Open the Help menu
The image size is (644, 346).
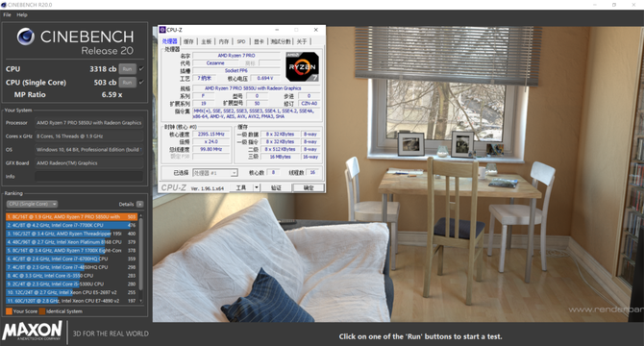[x=22, y=14]
